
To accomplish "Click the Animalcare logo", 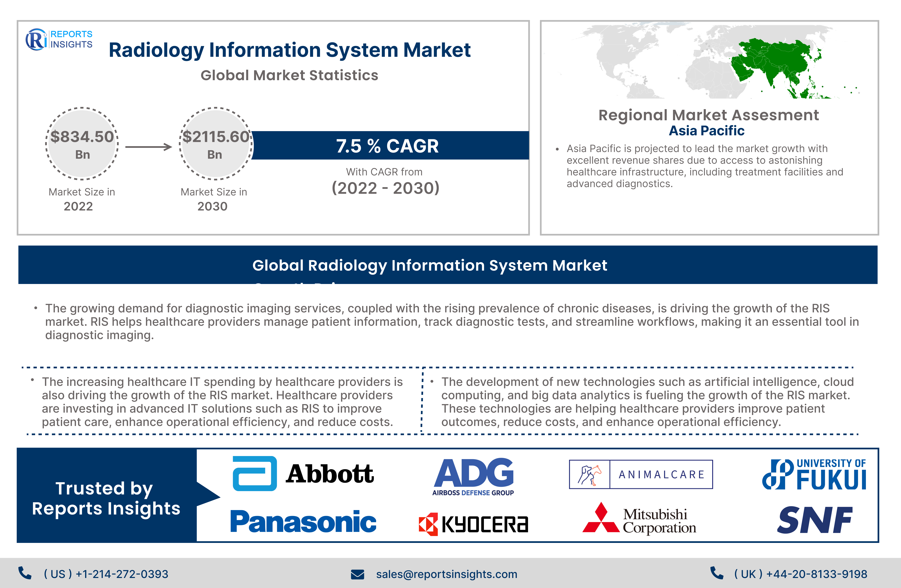I will pyautogui.click(x=641, y=474).
